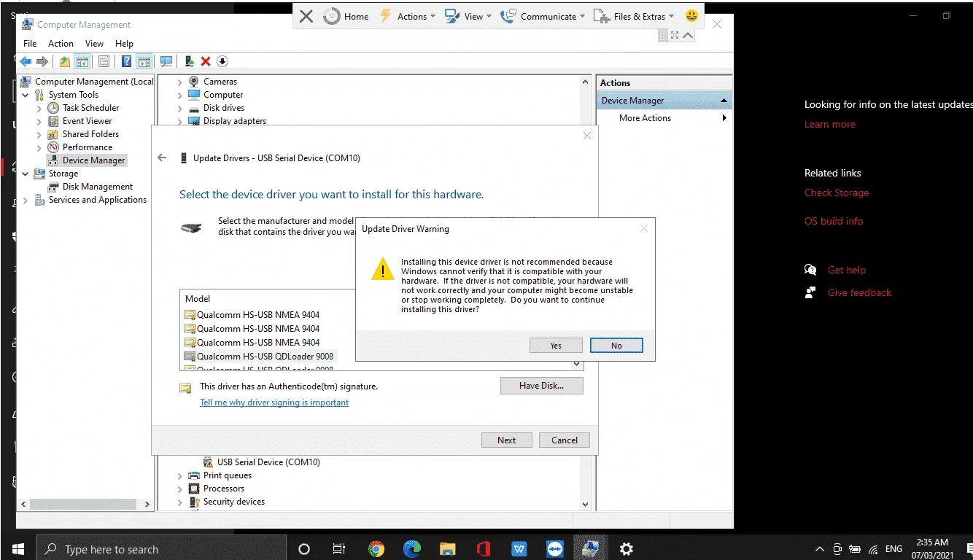Collapse the System Tools tree node
Image resolution: width=973 pixels, height=560 pixels.
tap(26, 95)
